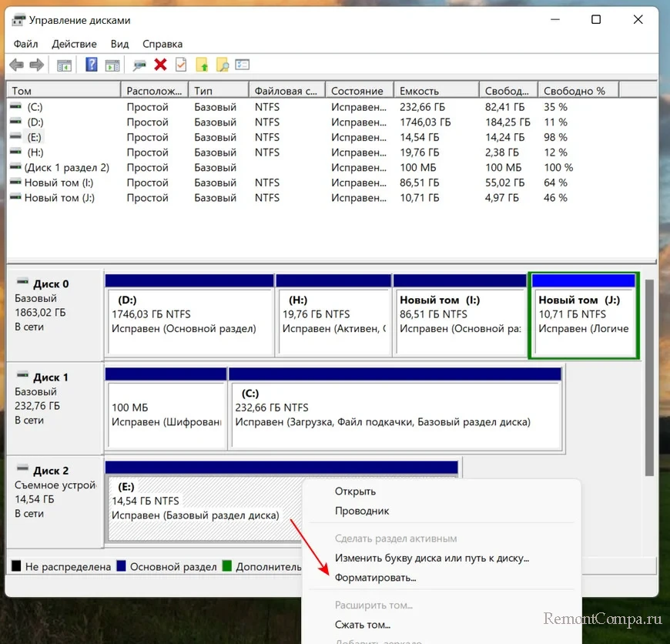The width and height of the screenshot is (670, 644).
Task: Click the drive connection icon in toolbar
Action: (x=139, y=65)
